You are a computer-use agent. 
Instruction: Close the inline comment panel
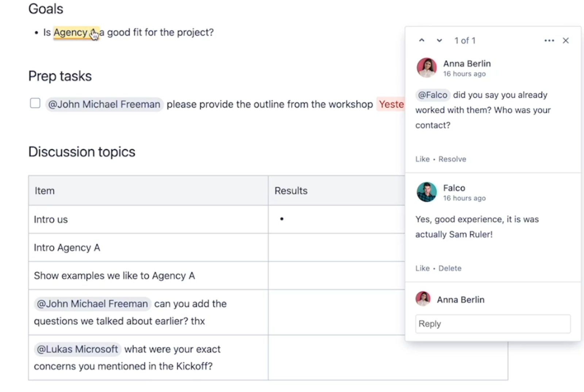[x=566, y=40]
